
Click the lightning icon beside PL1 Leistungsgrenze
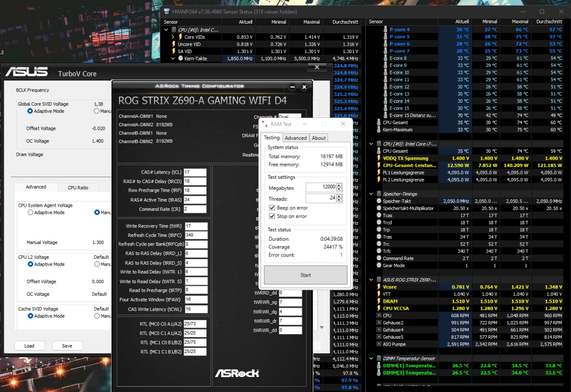pyautogui.click(x=379, y=172)
